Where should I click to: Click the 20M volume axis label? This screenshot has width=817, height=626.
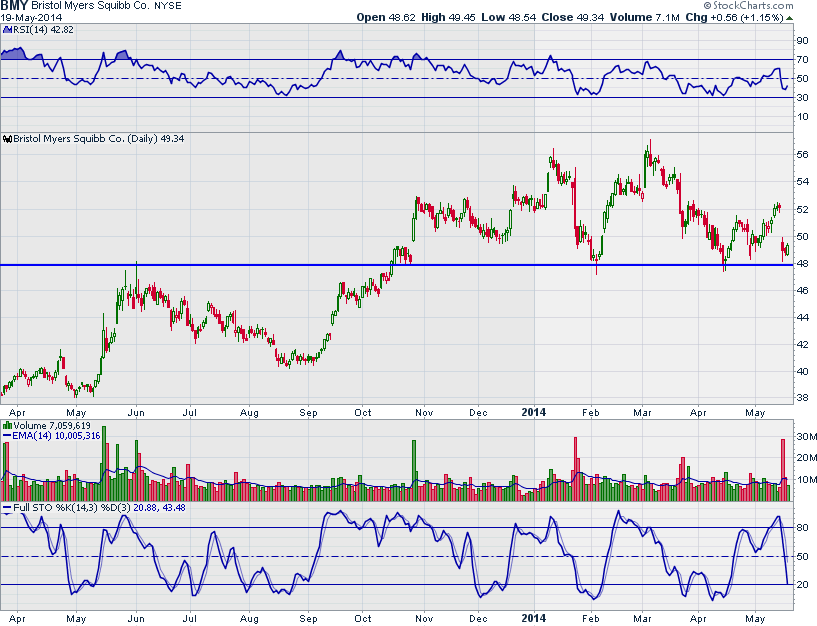807,458
